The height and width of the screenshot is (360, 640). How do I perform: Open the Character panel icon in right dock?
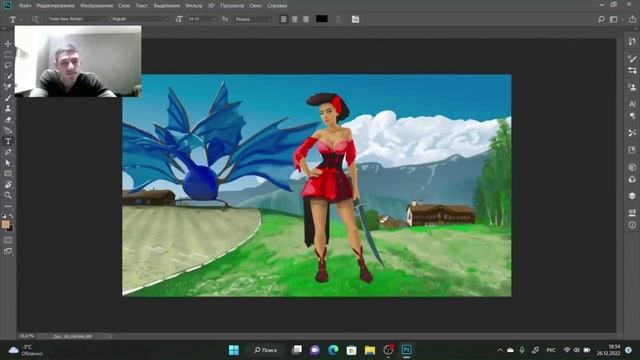pos(632,104)
